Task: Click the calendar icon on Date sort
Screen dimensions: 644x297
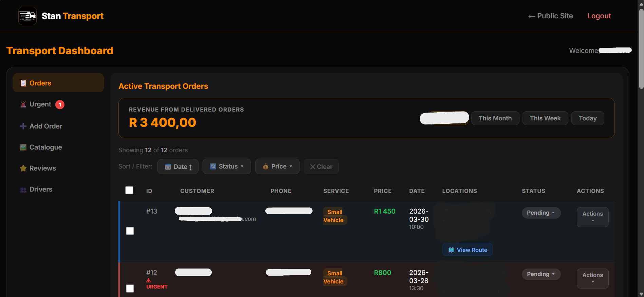Action: [168, 167]
